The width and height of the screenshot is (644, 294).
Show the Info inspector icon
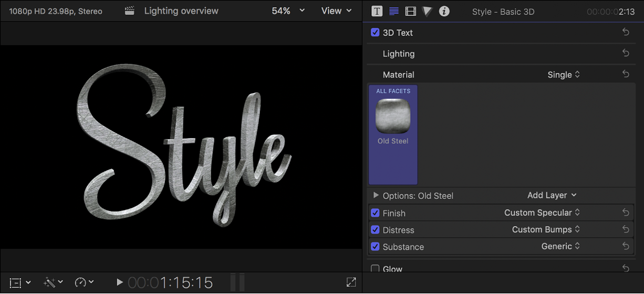coord(444,11)
